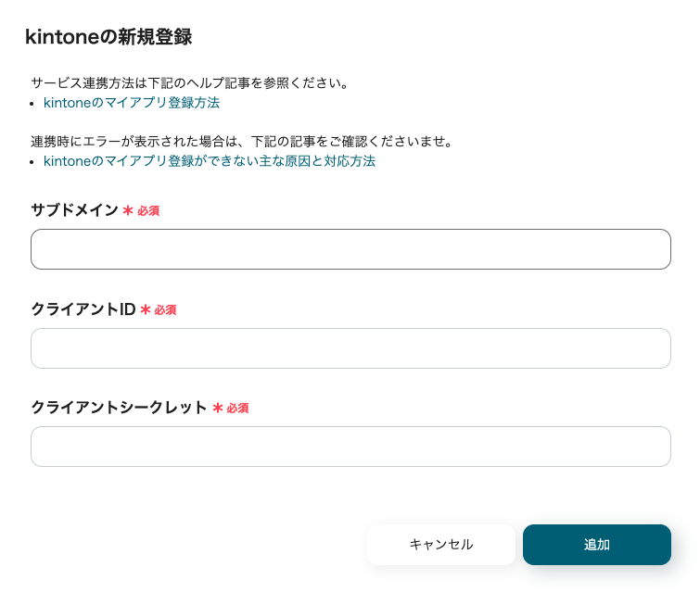700x592 pixels.
Task: Focus the サブドメイン input field
Action: [350, 249]
